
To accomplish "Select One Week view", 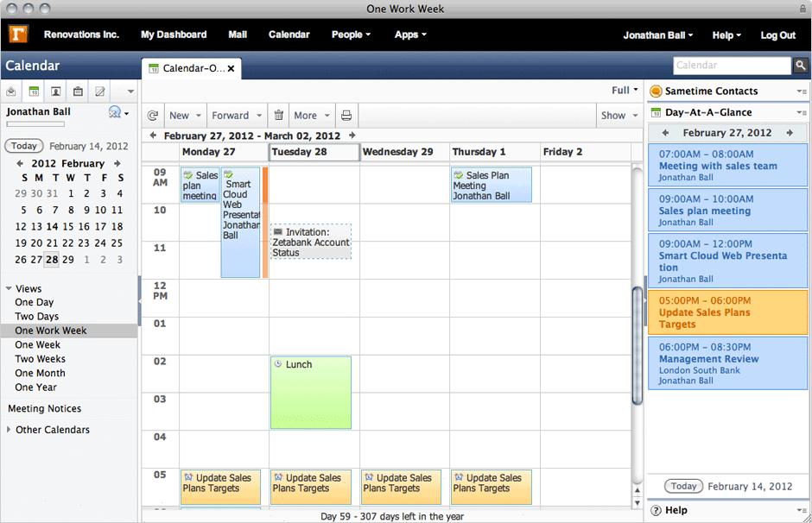I will tap(37, 344).
